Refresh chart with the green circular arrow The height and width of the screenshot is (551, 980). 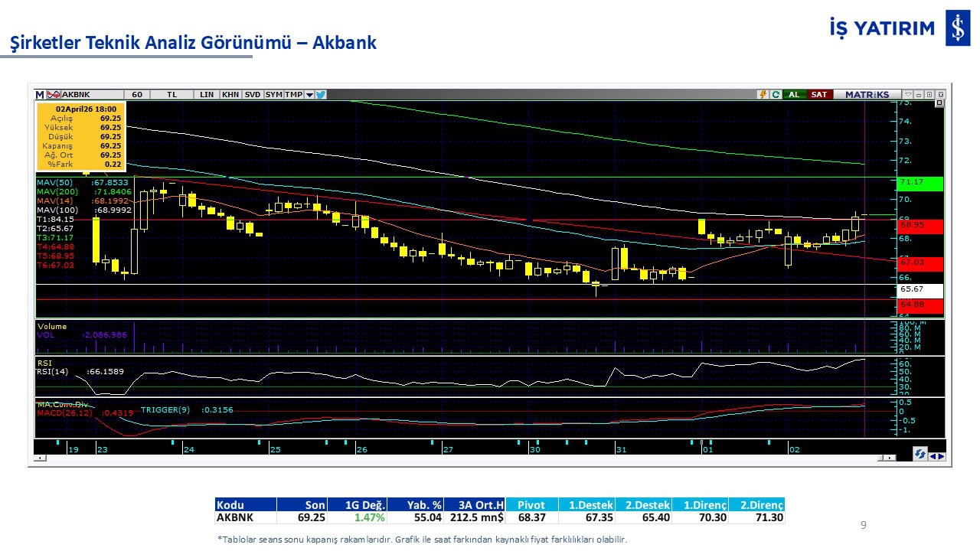pyautogui.click(x=776, y=95)
